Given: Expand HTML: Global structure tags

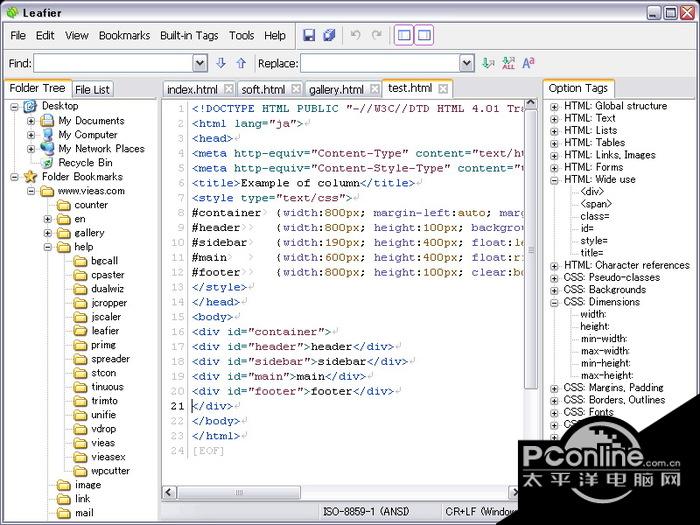Looking at the screenshot, I should click(x=554, y=107).
